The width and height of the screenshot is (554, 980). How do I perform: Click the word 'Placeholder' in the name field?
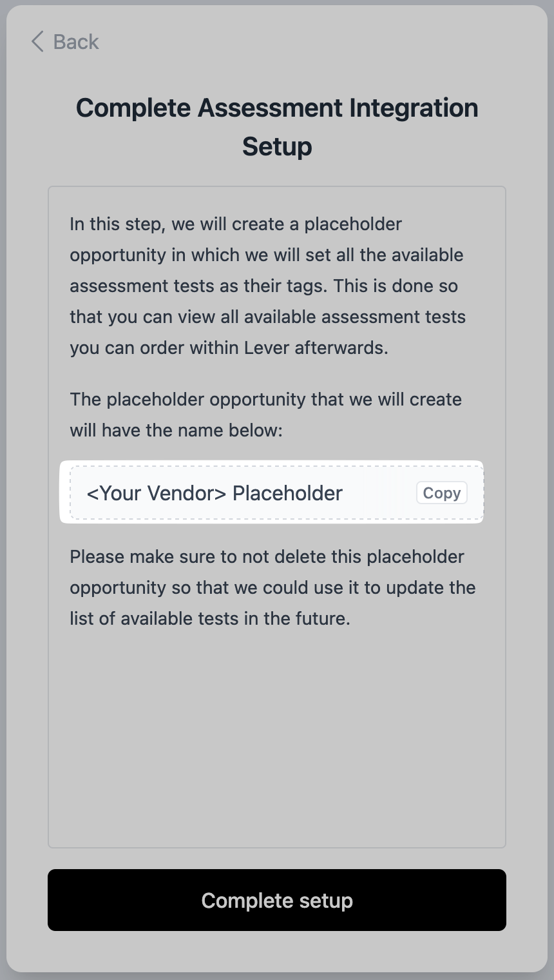(287, 493)
